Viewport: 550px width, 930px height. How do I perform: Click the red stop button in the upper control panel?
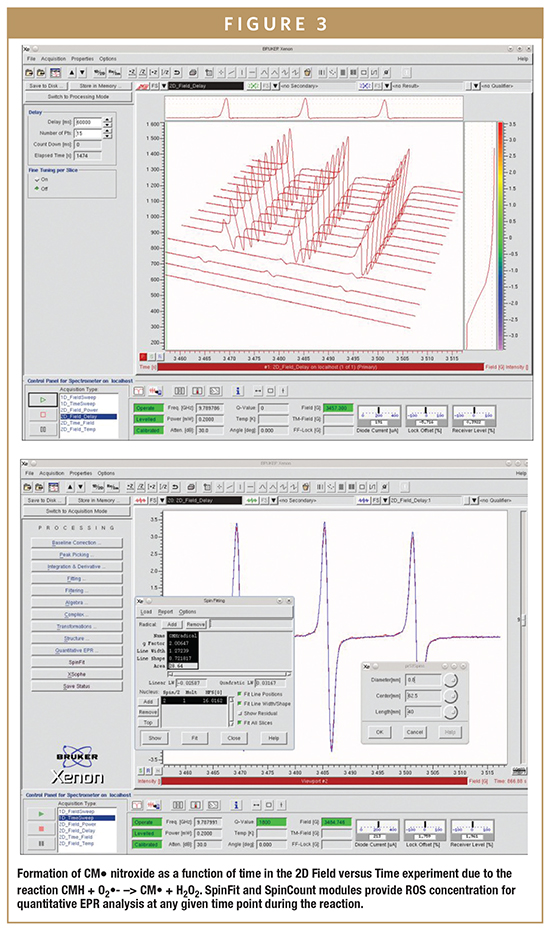pyautogui.click(x=42, y=415)
